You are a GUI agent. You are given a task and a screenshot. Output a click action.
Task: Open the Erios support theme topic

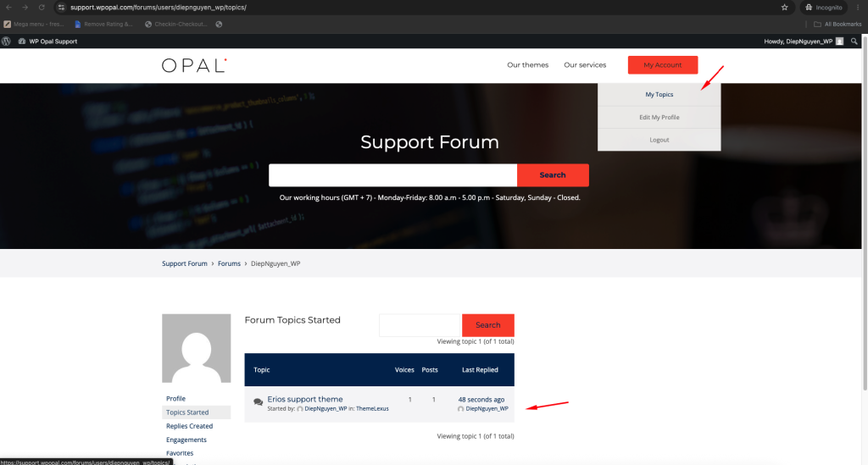[305, 399]
